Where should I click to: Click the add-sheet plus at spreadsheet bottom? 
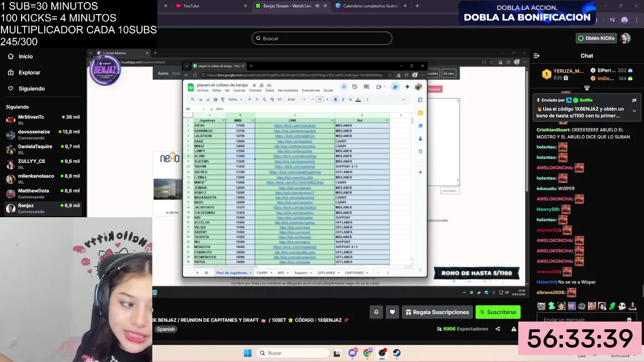197,273
